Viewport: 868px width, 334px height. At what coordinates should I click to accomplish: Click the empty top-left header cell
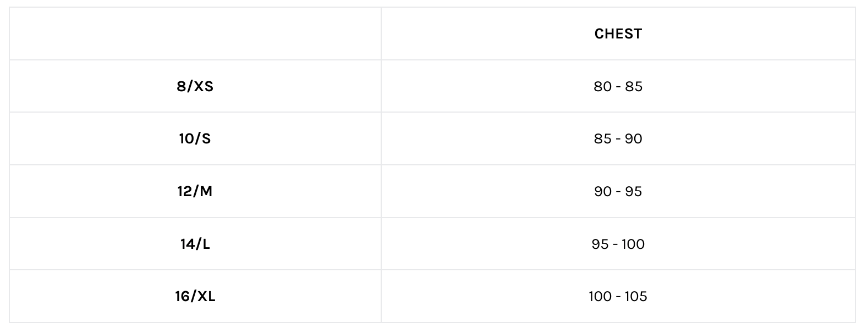pyautogui.click(x=195, y=34)
